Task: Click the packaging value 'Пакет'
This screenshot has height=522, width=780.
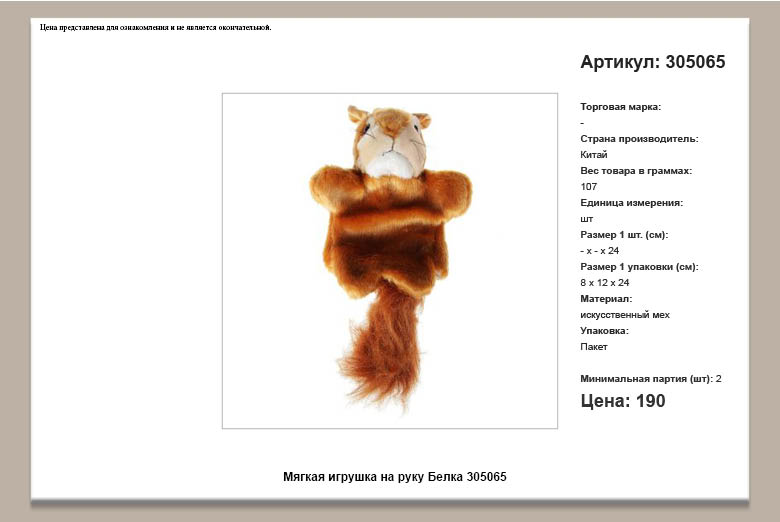Action: tap(593, 347)
